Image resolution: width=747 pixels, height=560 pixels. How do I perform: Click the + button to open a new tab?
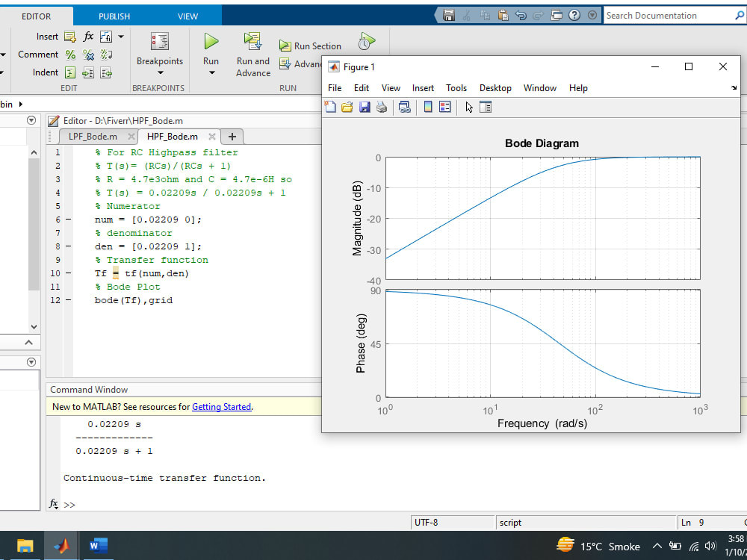pos(232,137)
